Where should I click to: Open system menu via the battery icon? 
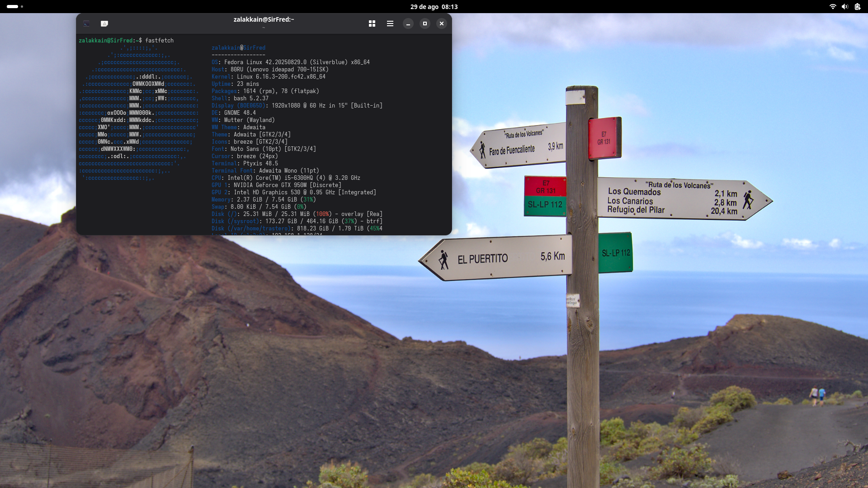click(857, 6)
